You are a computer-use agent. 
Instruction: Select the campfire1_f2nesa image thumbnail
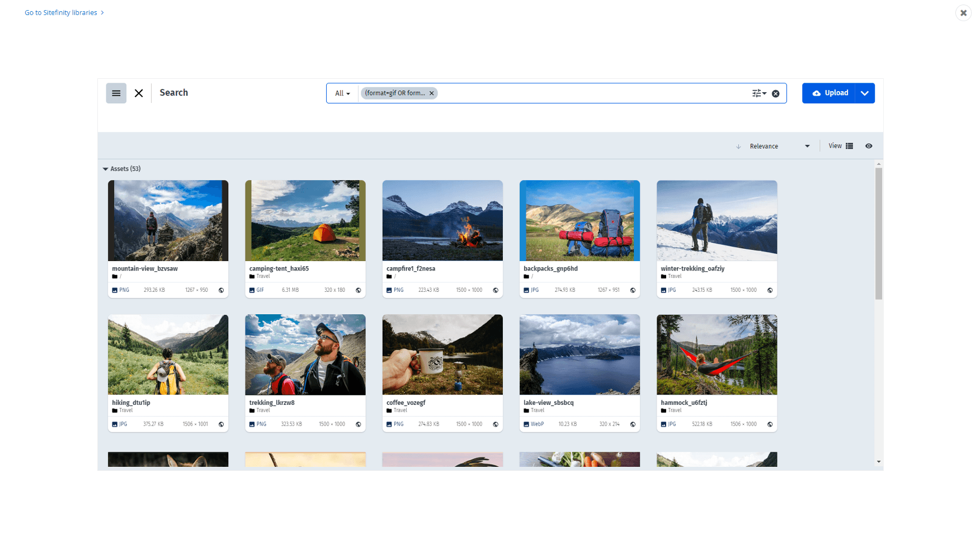click(x=442, y=220)
